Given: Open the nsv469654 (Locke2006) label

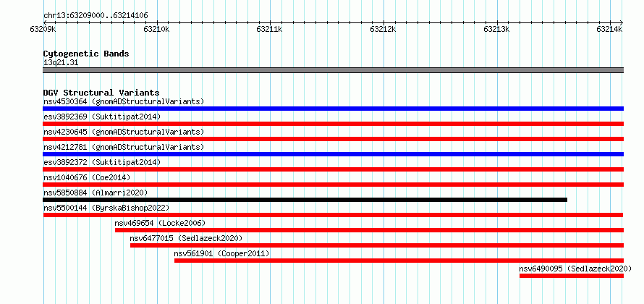Looking at the screenshot, I should 160,223.
